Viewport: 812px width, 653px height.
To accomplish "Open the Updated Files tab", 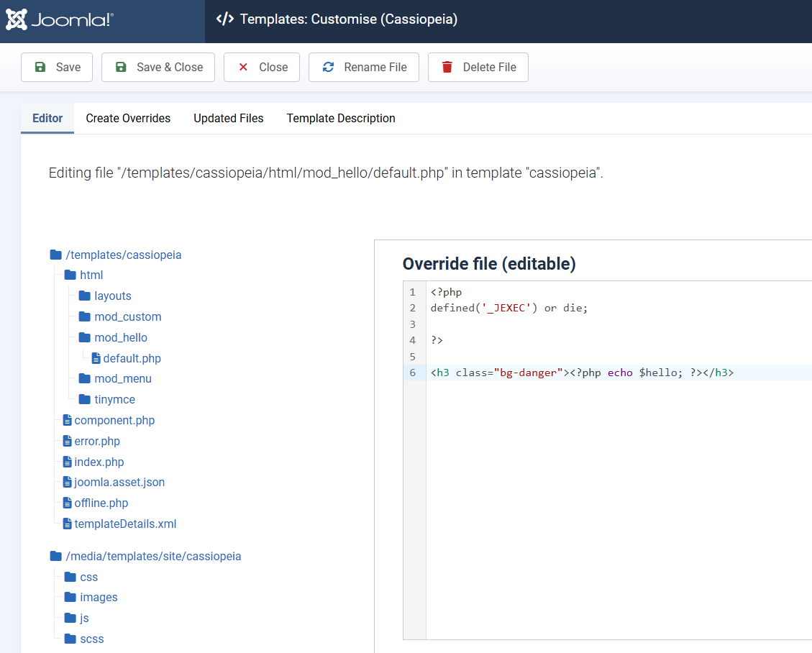I will click(x=228, y=118).
